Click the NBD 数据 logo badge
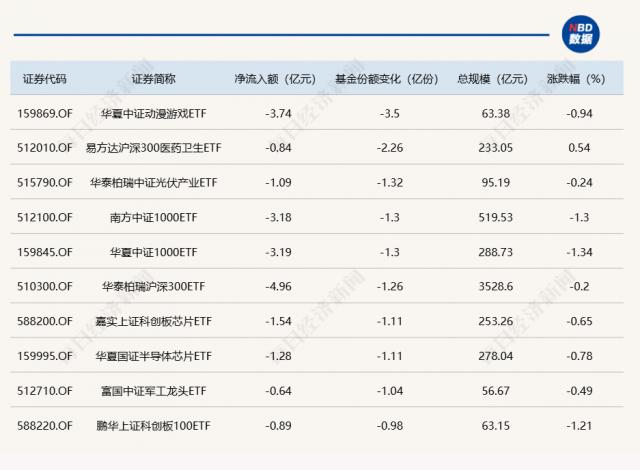 click(x=579, y=33)
